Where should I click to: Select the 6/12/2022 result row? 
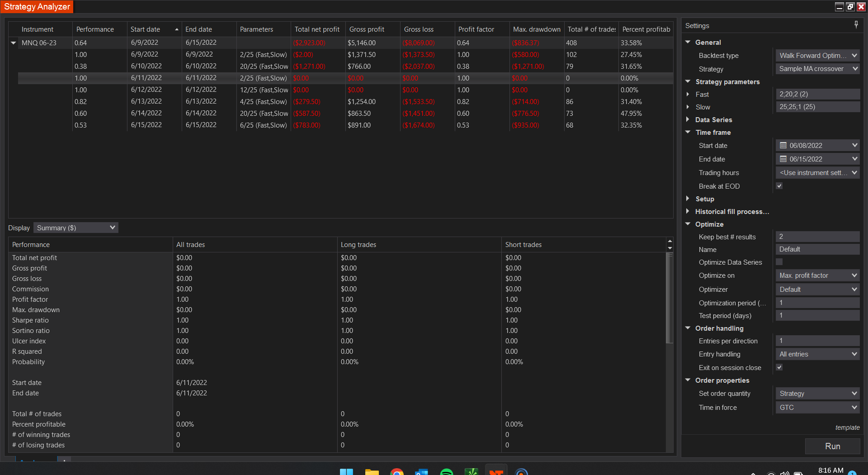[345, 90]
